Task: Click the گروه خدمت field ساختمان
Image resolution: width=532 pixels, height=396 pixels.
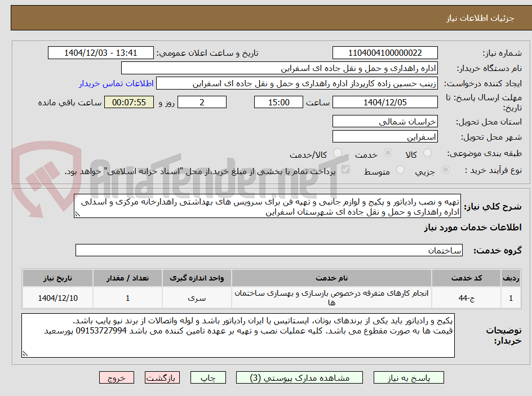Action: 269,250
